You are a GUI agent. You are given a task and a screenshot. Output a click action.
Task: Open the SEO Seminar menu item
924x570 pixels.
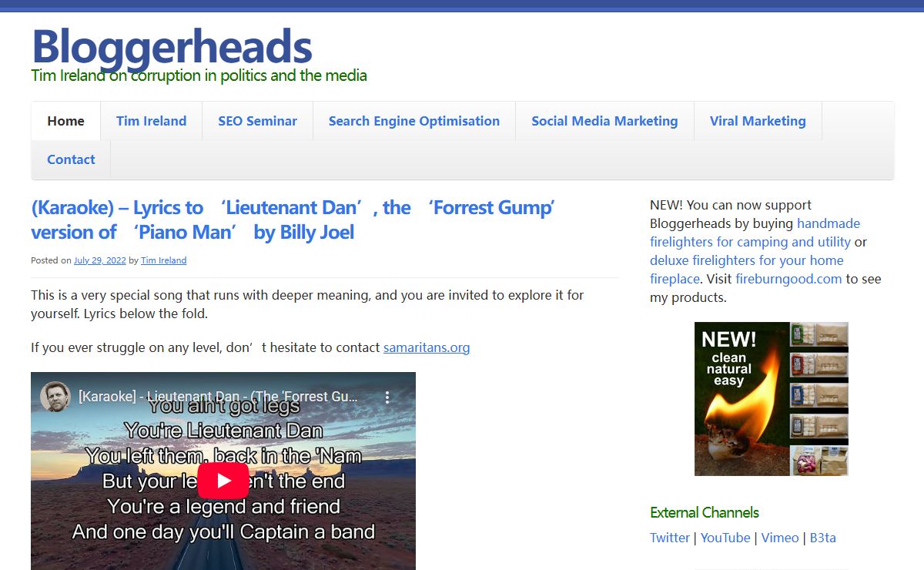pyautogui.click(x=258, y=121)
